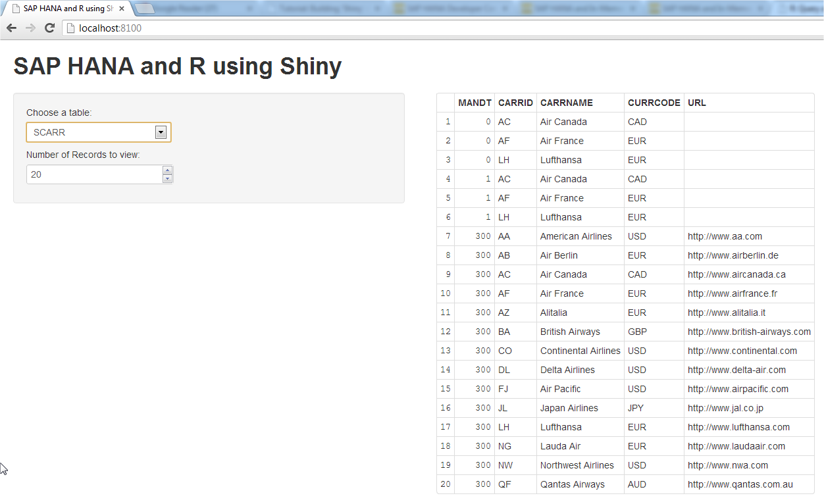Click the NG carrier ID cell
The image size is (824, 504).
point(515,446)
